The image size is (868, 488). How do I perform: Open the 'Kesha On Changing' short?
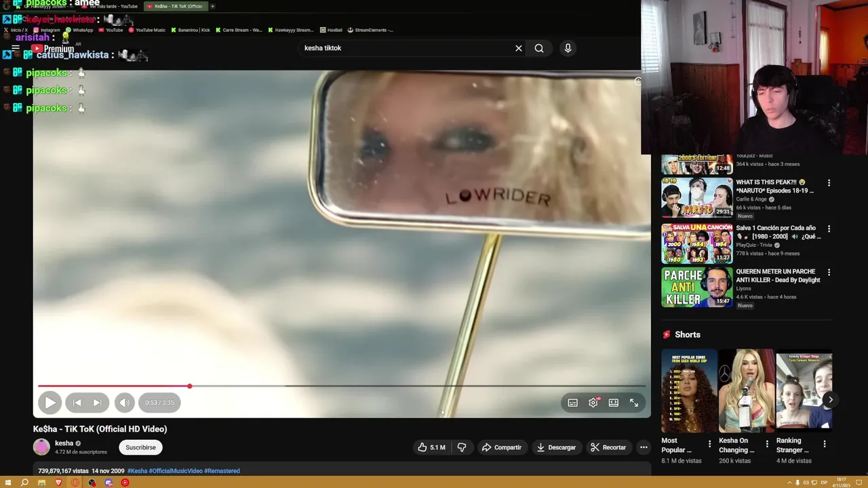(x=747, y=391)
